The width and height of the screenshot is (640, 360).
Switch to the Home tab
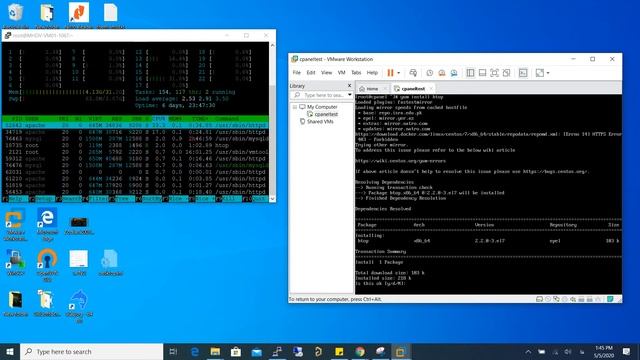point(372,89)
